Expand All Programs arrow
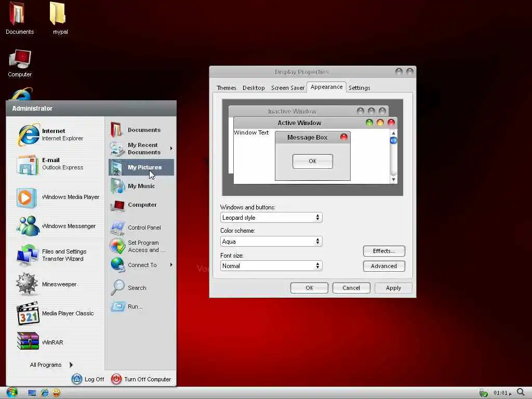The image size is (532, 399). point(71,365)
